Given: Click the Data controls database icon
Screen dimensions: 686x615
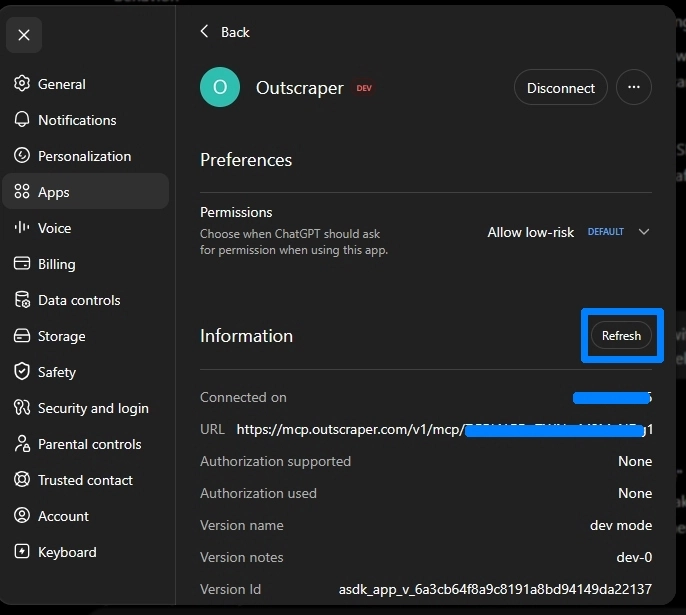Looking at the screenshot, I should pyautogui.click(x=22, y=300).
